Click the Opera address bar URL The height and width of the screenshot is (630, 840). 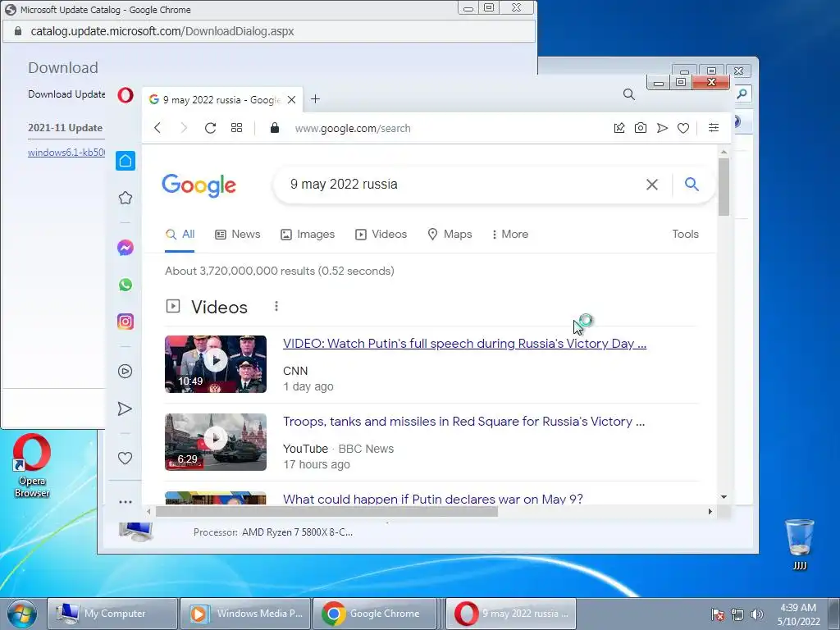353,128
